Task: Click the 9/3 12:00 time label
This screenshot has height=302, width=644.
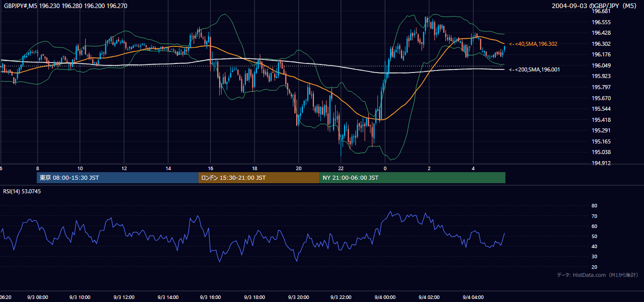Action: coord(124,297)
